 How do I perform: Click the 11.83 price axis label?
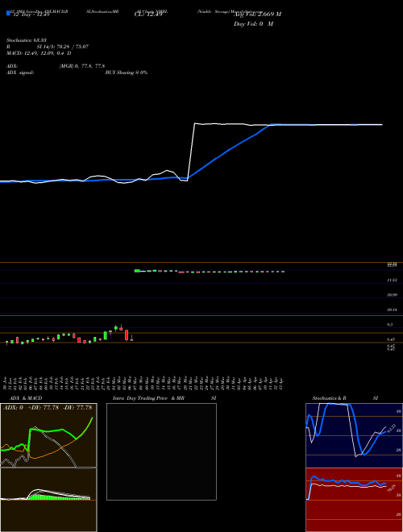click(393, 281)
